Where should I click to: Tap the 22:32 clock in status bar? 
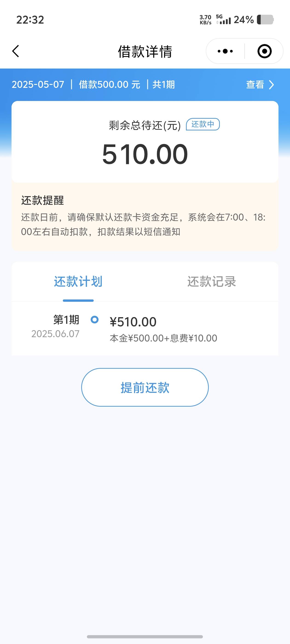[30, 20]
